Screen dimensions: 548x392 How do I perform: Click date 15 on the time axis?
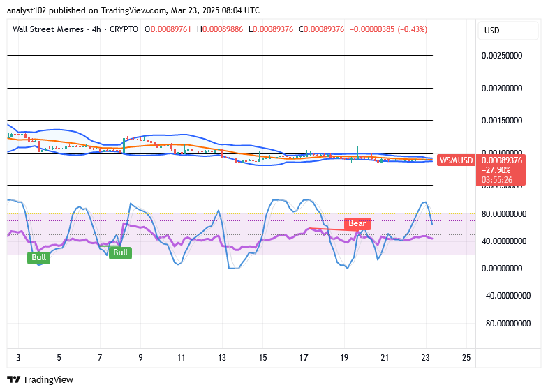click(262, 358)
